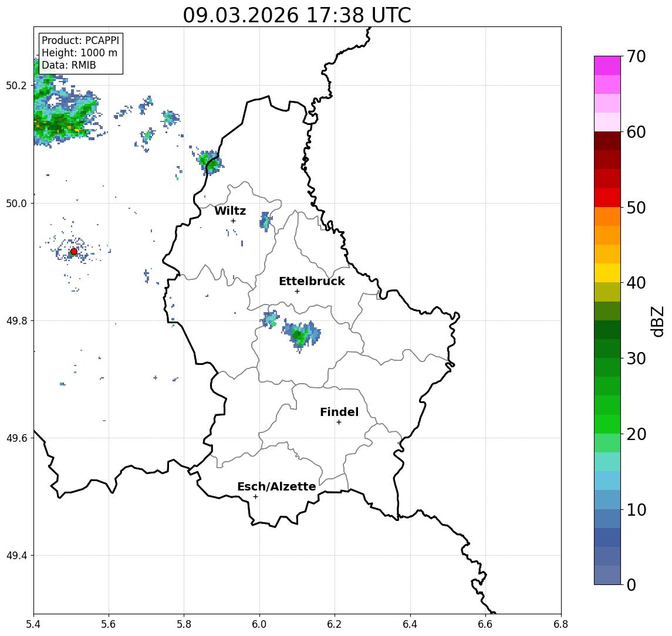Image resolution: width=672 pixels, height=636 pixels.
Task: Select the Findel station label
Action: pos(339,412)
